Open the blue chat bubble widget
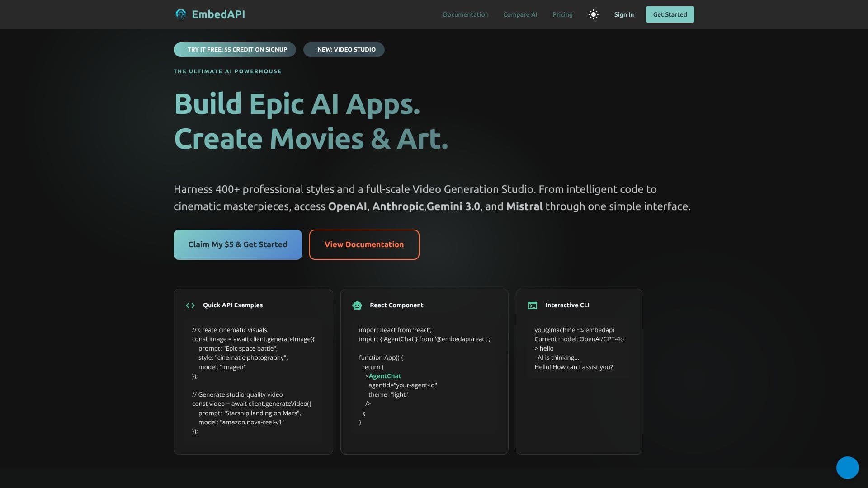Screen dimensions: 868x488 847,468
